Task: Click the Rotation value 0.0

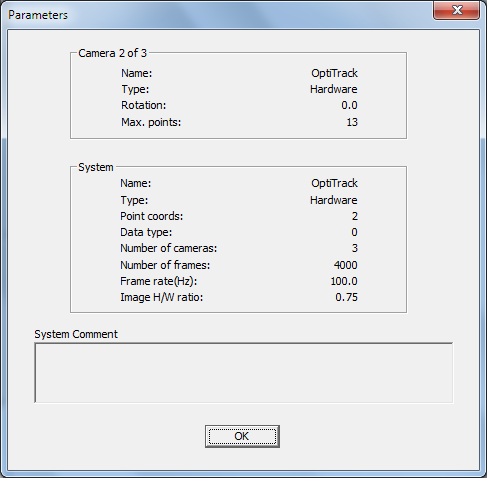Action: pyautogui.click(x=349, y=105)
